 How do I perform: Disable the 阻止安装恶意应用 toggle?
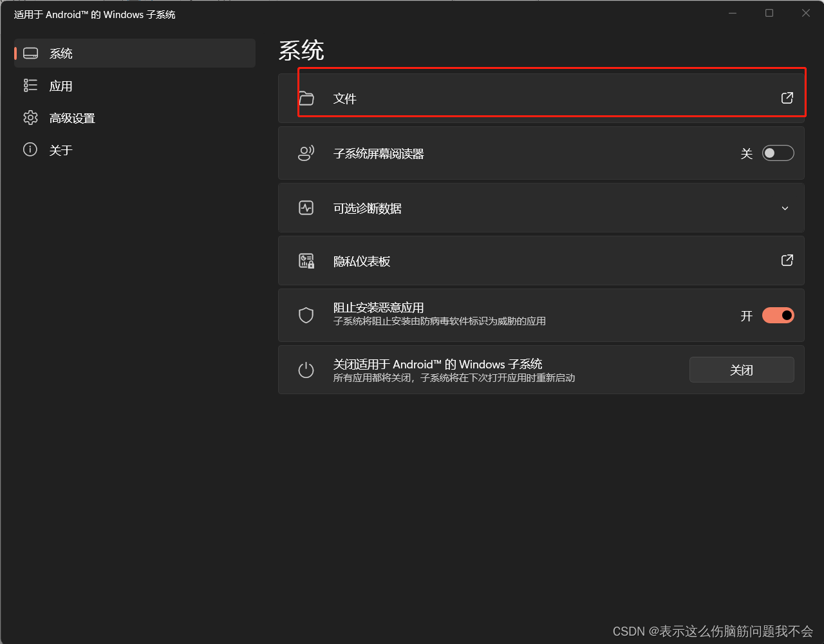778,316
